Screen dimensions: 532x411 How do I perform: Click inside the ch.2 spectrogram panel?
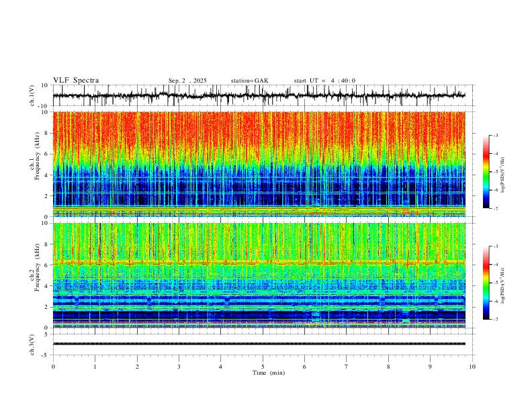pyautogui.click(x=259, y=275)
